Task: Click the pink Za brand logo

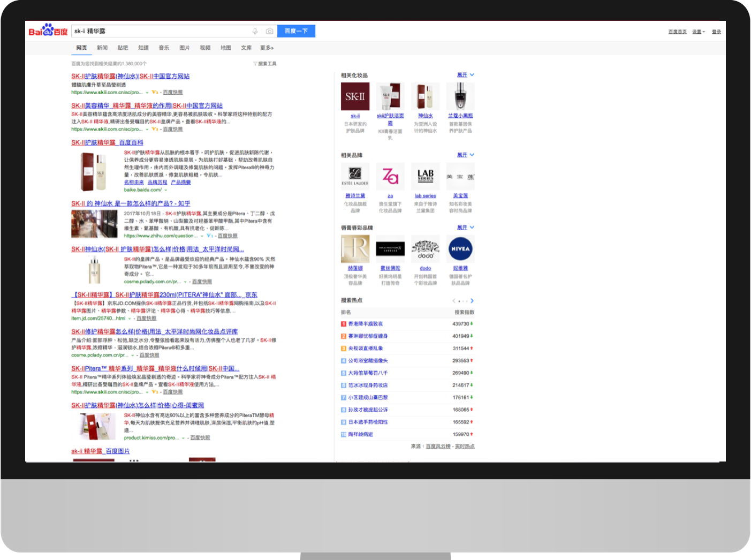Action: click(390, 177)
